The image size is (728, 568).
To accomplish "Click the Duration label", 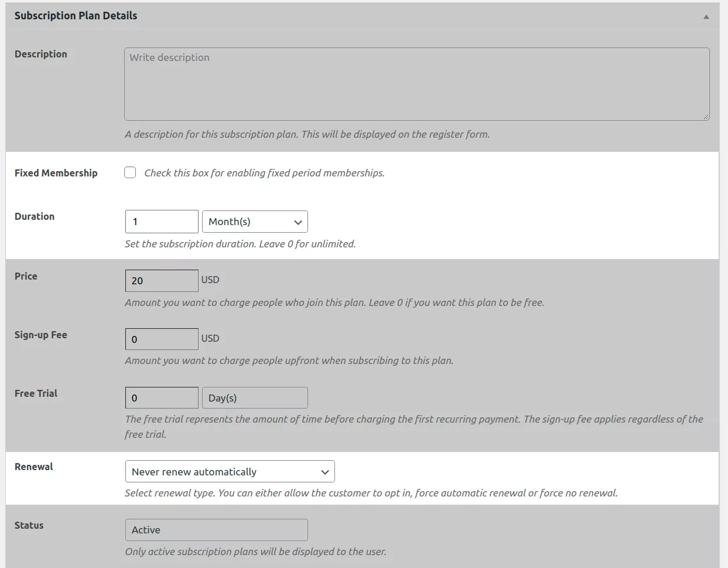I will 35,216.
